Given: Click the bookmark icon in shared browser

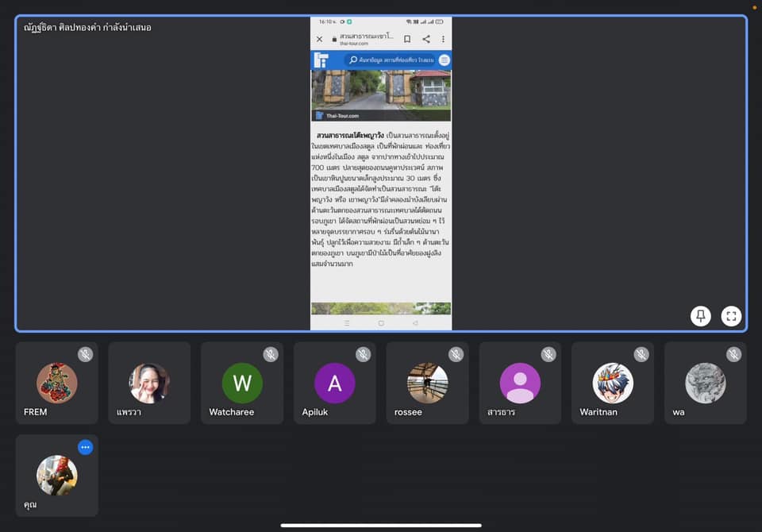Looking at the screenshot, I should coord(407,39).
